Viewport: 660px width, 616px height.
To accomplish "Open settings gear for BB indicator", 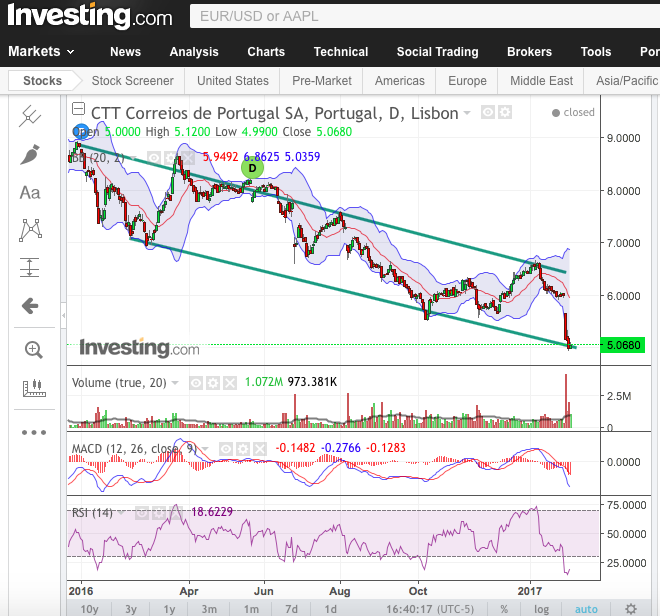I will [171, 158].
